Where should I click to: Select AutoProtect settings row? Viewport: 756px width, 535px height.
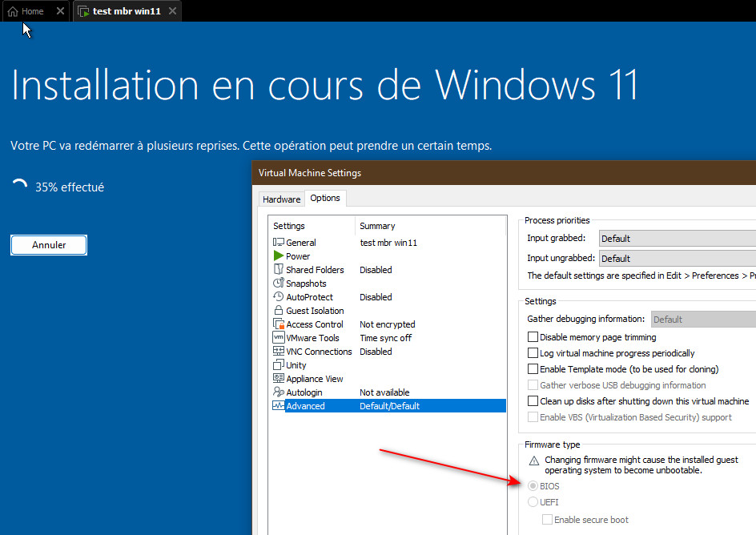click(389, 297)
